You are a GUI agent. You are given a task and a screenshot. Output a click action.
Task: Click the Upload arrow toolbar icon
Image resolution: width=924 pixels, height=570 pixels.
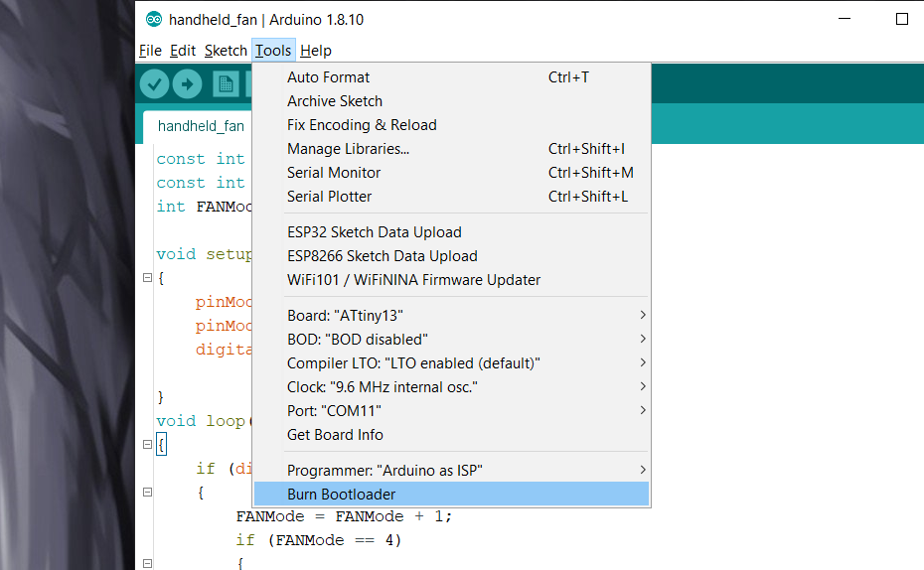[188, 84]
